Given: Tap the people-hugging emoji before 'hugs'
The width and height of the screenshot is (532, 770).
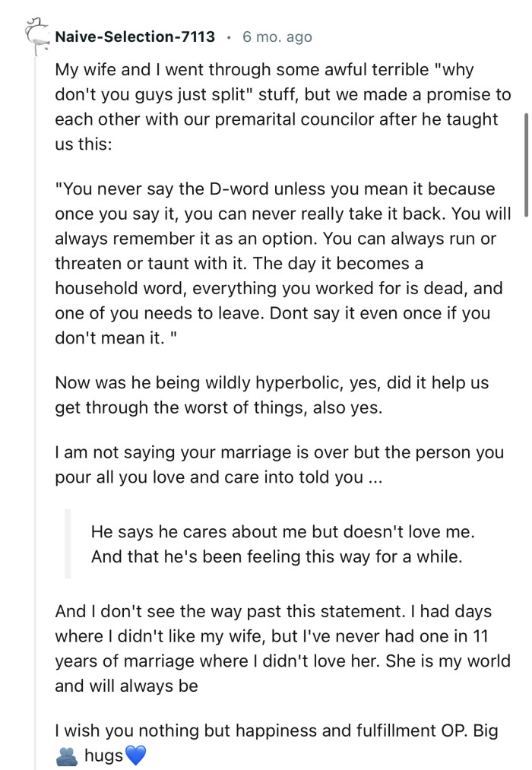Looking at the screenshot, I should [67, 754].
